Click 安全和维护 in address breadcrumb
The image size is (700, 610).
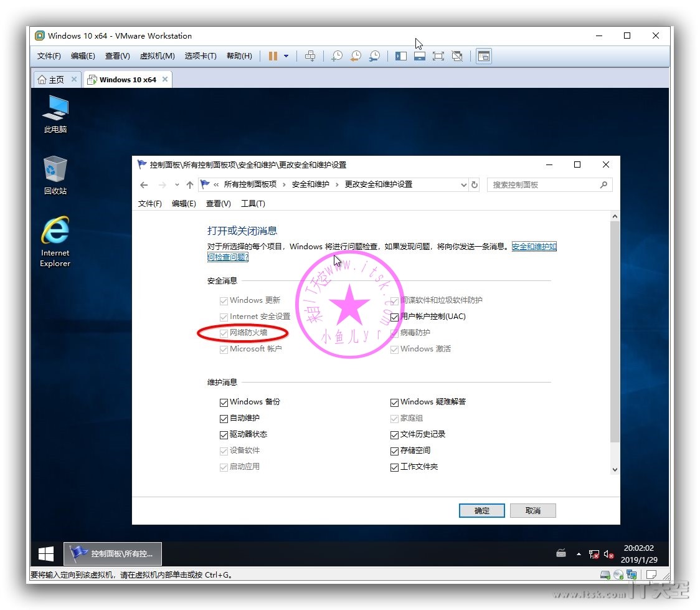coord(310,184)
